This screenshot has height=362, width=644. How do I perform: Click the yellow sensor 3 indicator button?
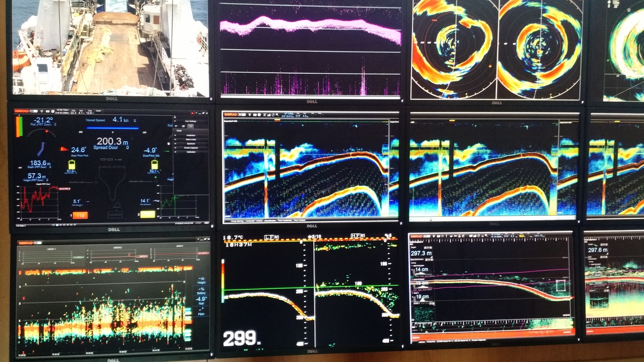coord(148,215)
